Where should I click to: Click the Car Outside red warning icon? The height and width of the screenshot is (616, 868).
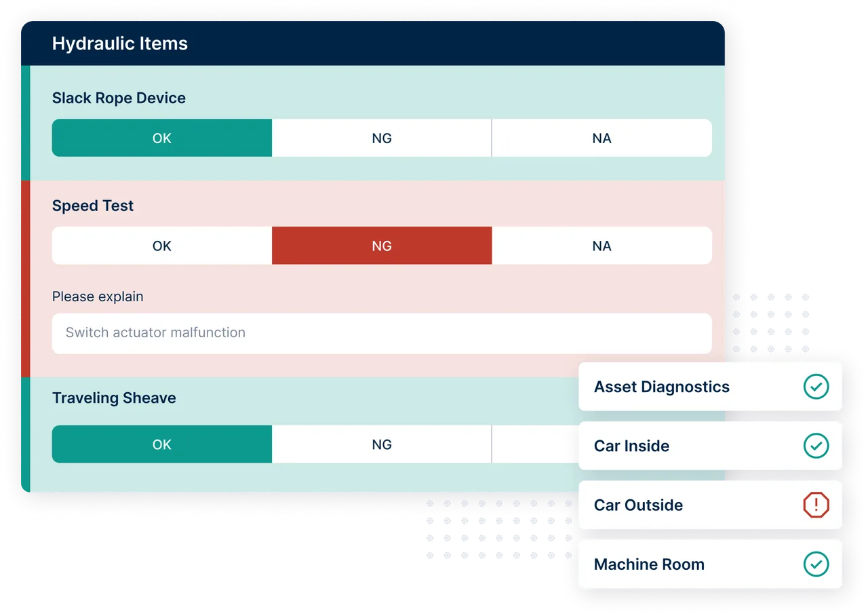pyautogui.click(x=816, y=505)
